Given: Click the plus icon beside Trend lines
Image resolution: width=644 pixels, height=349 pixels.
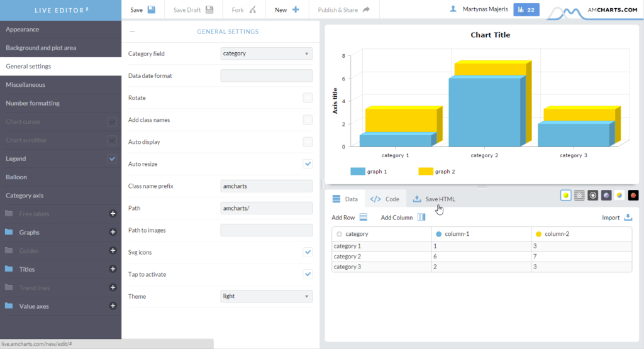Looking at the screenshot, I should pos(113,287).
